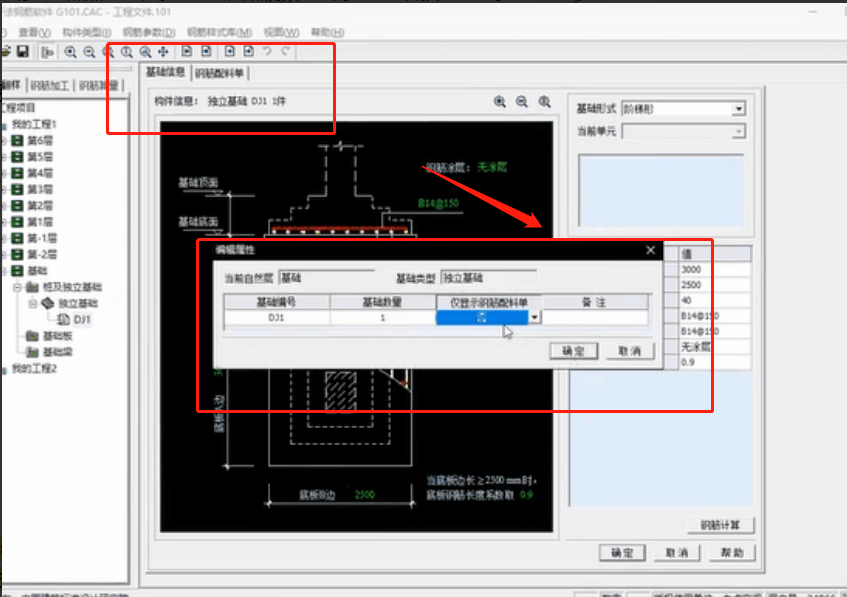Click the redo arrow in the toolbar
The image size is (847, 597).
point(285,51)
